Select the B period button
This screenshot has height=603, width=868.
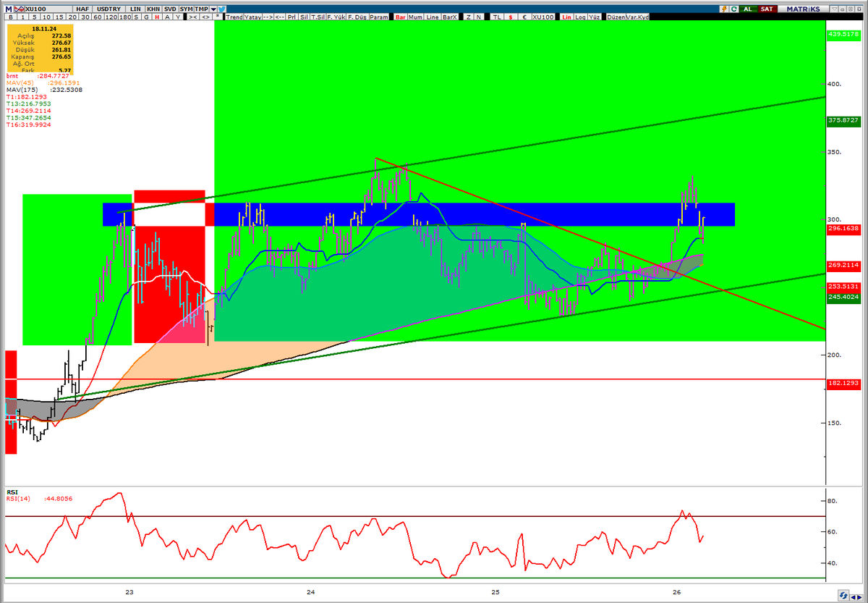pyautogui.click(x=10, y=17)
